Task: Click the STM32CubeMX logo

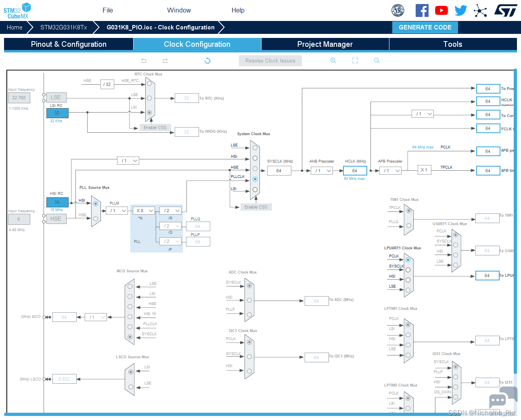Action: pos(17,10)
